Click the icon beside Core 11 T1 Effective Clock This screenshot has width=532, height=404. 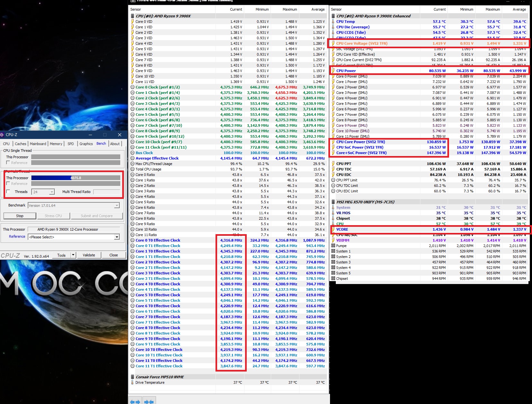point(133,366)
